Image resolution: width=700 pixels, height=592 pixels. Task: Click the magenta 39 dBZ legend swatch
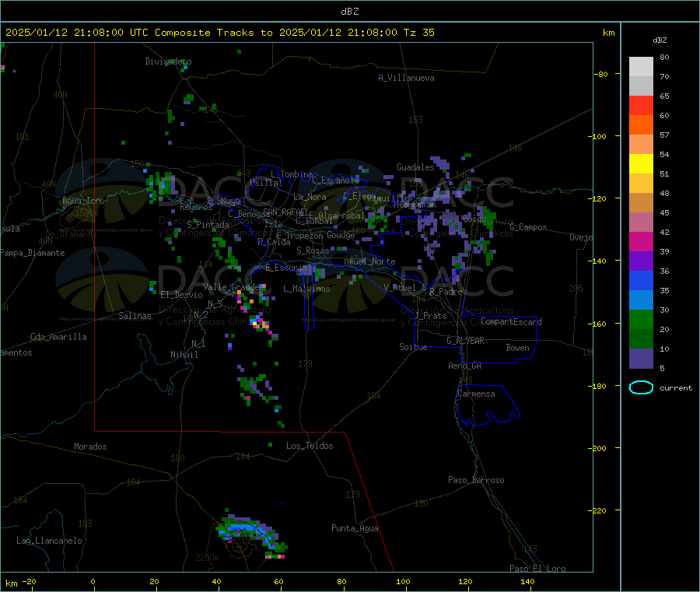coord(641,241)
